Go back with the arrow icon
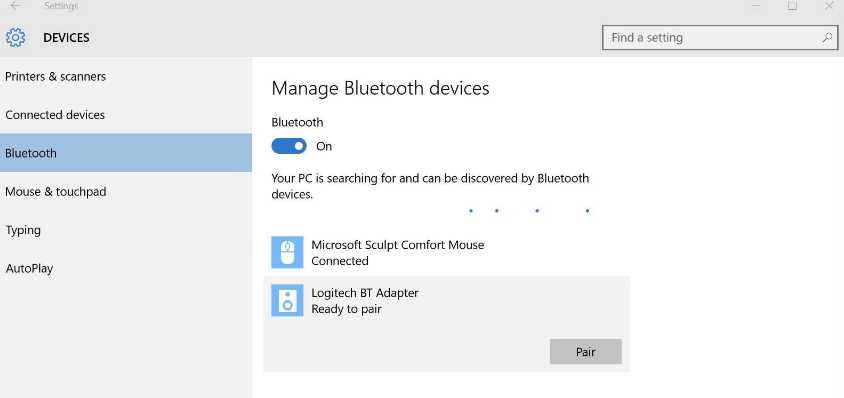This screenshot has height=398, width=844. tap(16, 5)
